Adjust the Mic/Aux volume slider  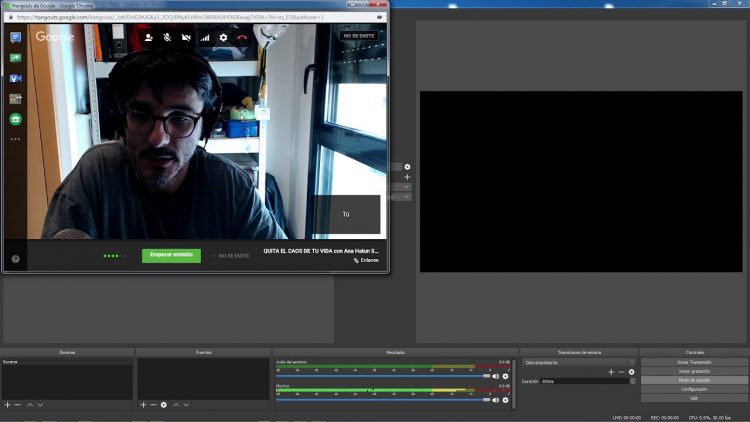click(383, 400)
